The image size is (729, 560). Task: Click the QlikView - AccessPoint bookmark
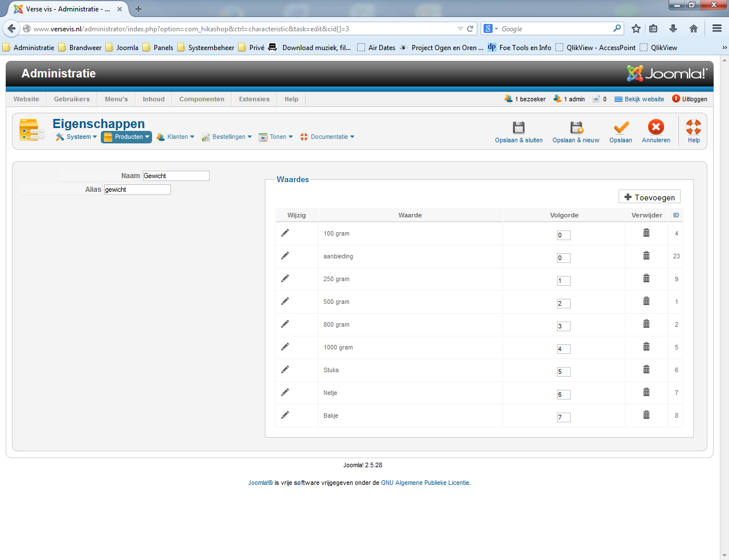[x=595, y=48]
